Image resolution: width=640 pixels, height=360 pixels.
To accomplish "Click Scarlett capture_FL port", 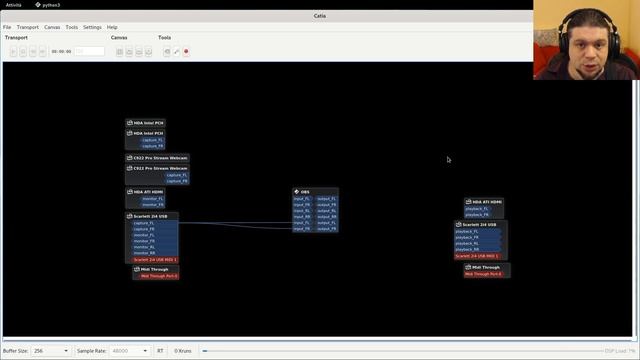I will pyautogui.click(x=154, y=223).
